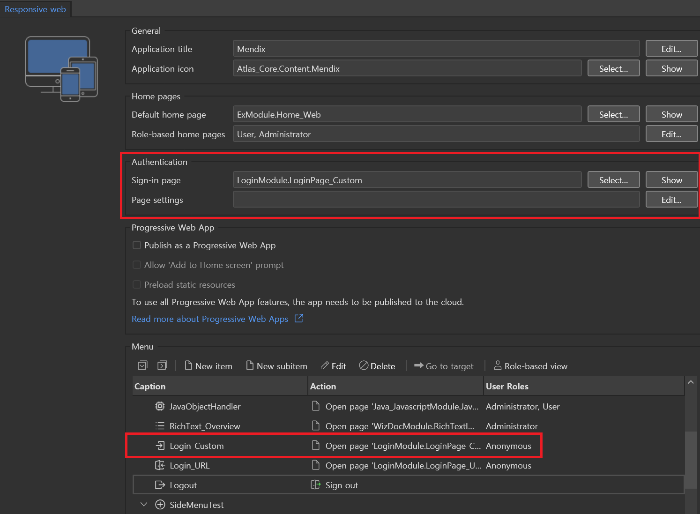Click page icon in RichText_Overview action cell
700x514 pixels.
click(x=316, y=426)
